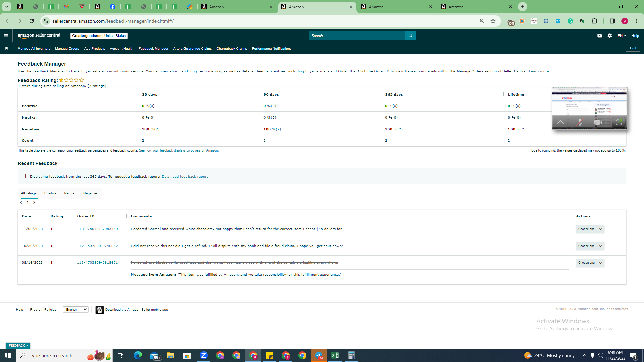Open Manage Orders menu item

(67, 49)
